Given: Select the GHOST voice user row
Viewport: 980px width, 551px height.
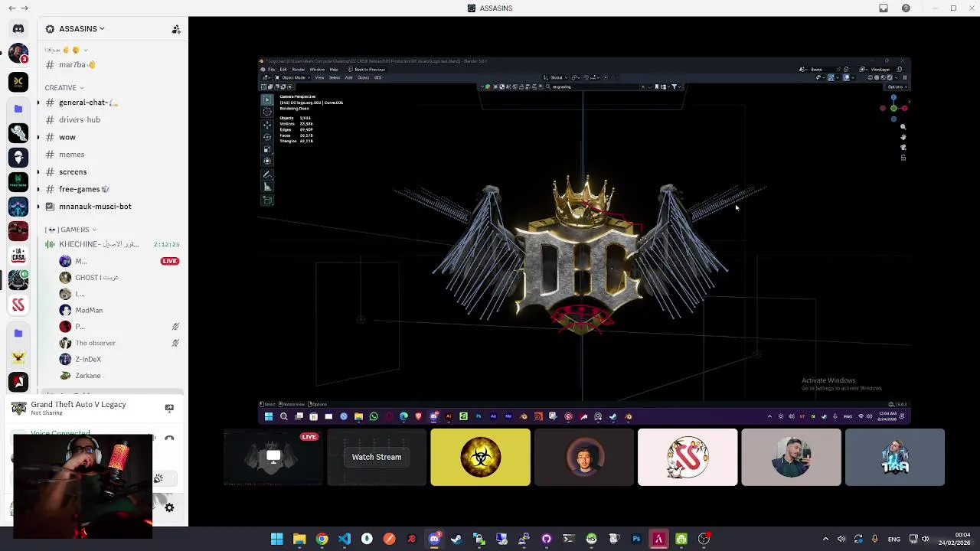Looking at the screenshot, I should point(119,278).
